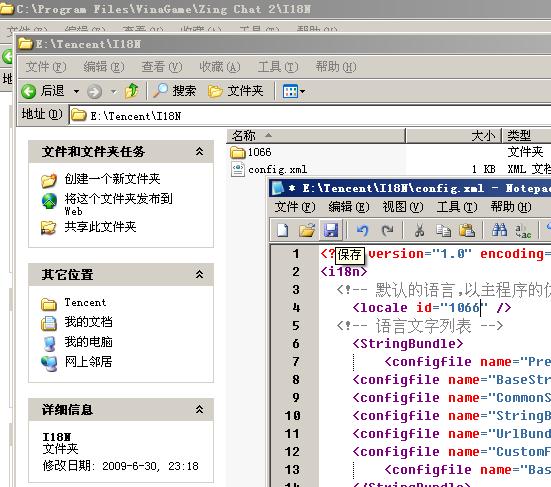
Task: Click the address bar showing E:\Tencent\I18N
Action: click(x=310, y=115)
